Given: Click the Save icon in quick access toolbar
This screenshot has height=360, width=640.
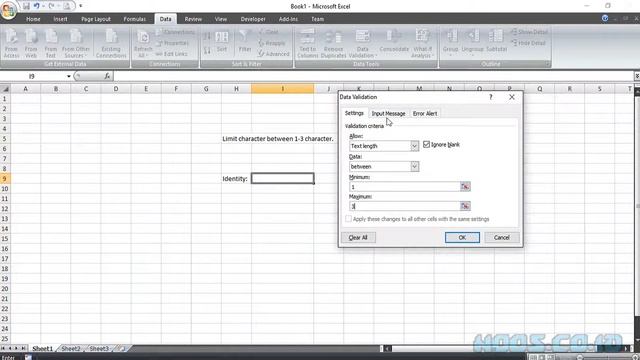Looking at the screenshot, I should coord(27,6).
